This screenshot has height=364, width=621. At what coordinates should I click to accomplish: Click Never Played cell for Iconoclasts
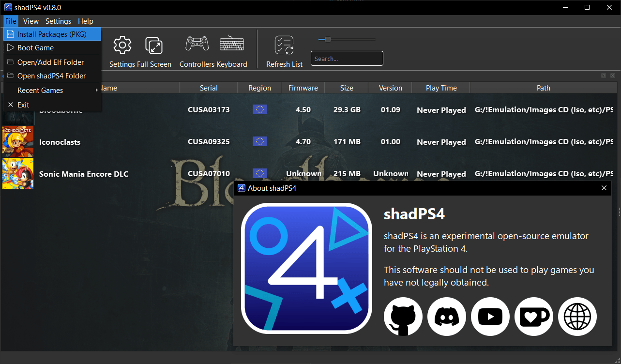[x=441, y=142]
